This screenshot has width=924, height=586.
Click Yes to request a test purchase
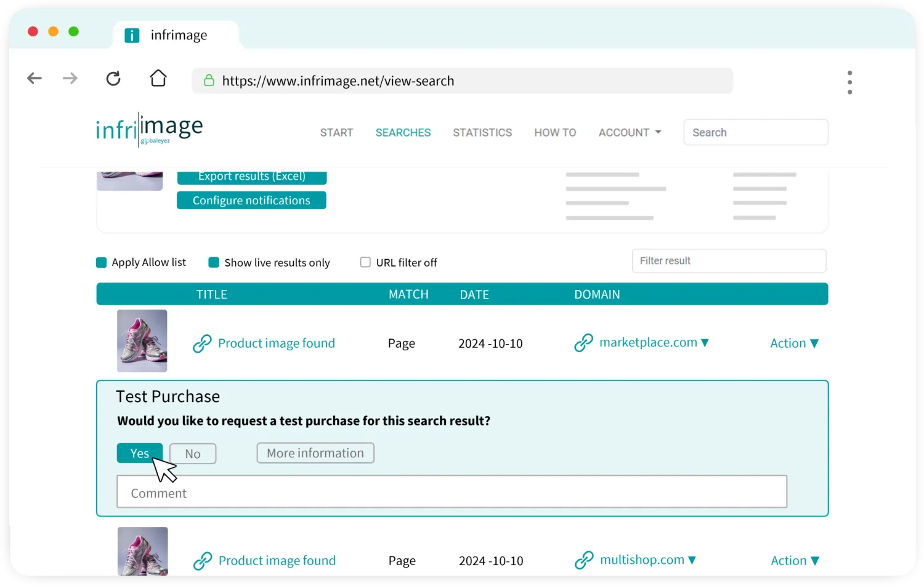point(140,453)
